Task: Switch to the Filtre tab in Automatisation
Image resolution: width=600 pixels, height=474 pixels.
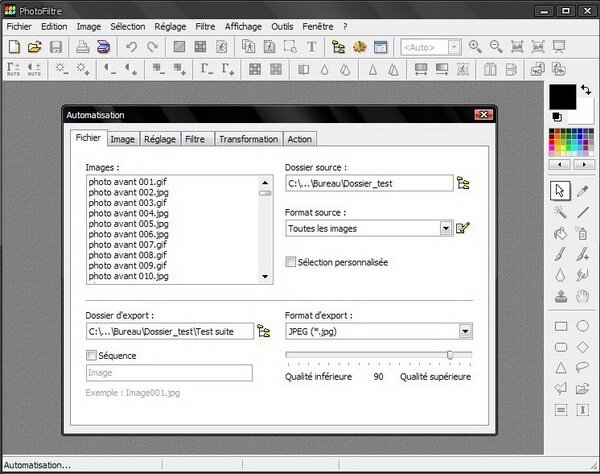Action: (195, 139)
